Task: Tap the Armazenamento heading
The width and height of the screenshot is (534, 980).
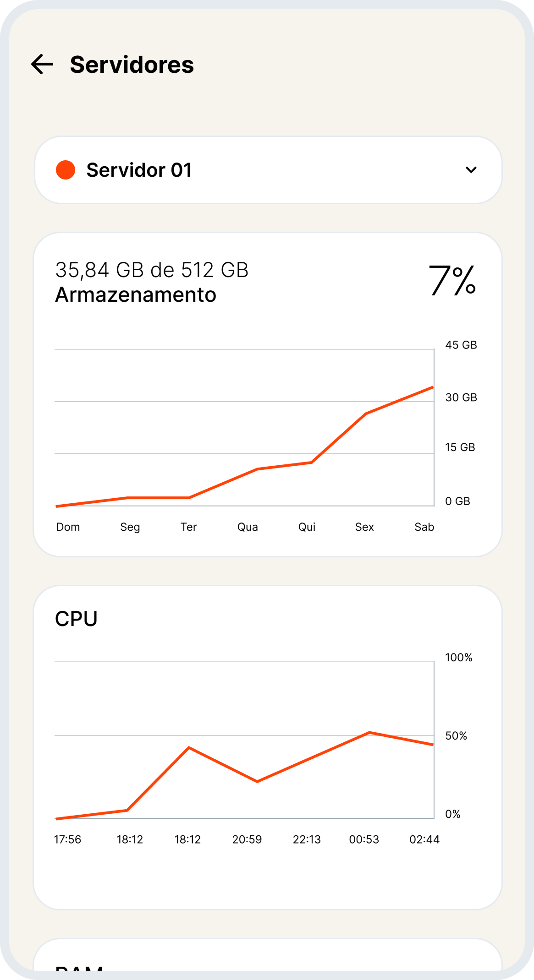Action: click(136, 294)
